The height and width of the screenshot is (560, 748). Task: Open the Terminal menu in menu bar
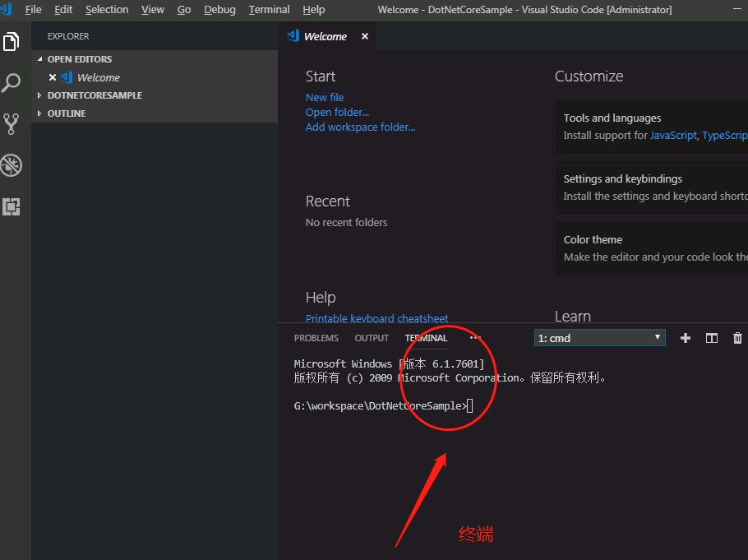[x=269, y=10]
